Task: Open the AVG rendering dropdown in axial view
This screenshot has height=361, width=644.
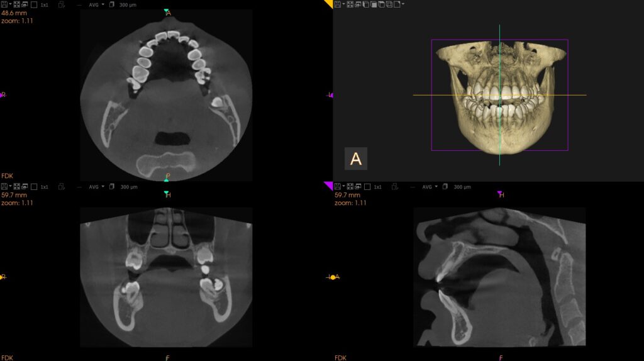Action: [96, 4]
